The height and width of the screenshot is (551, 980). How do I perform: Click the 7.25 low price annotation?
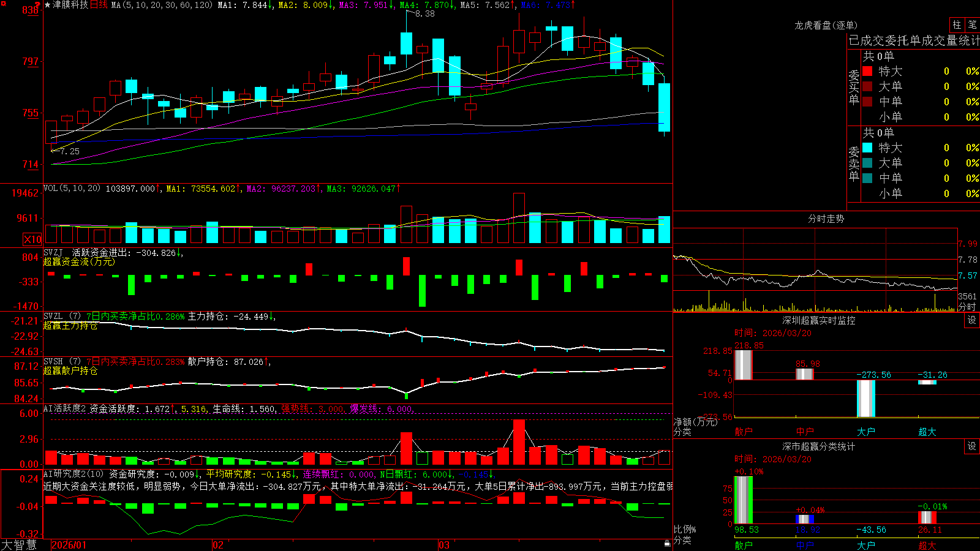point(69,151)
